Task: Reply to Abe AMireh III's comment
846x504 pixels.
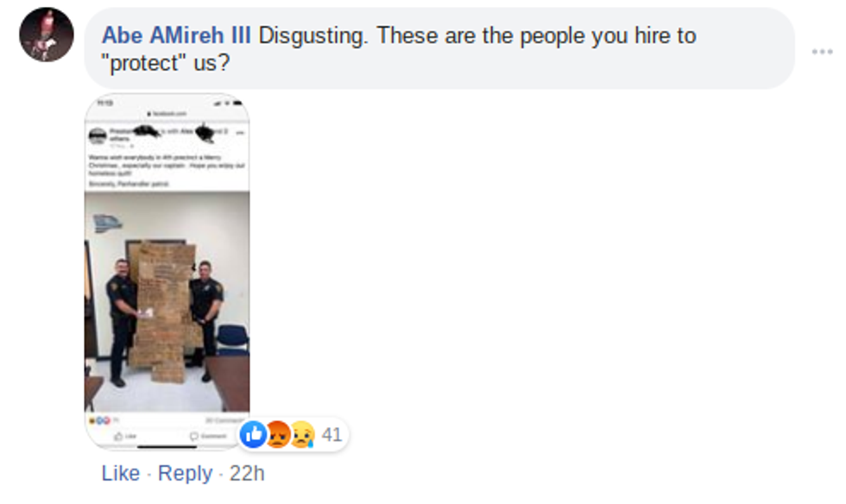Action: [185, 473]
